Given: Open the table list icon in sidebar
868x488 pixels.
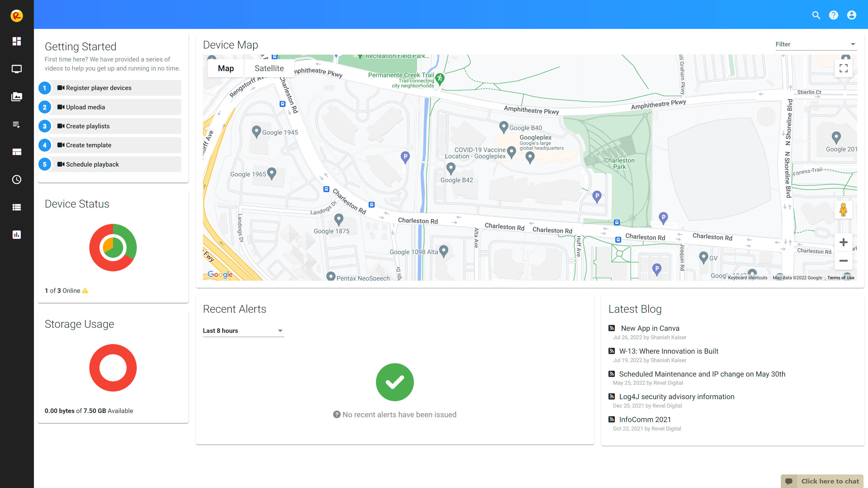Looking at the screenshot, I should click(17, 207).
